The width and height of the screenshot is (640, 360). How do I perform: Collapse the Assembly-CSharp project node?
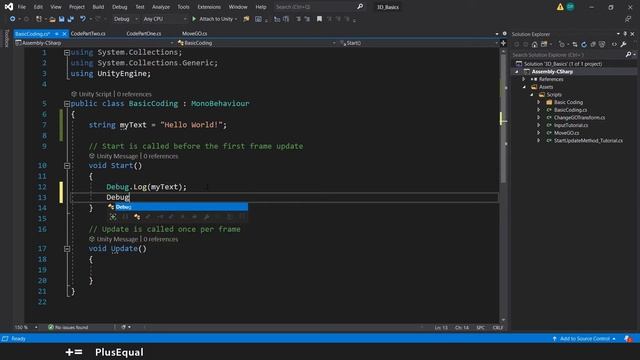pyautogui.click(x=517, y=72)
